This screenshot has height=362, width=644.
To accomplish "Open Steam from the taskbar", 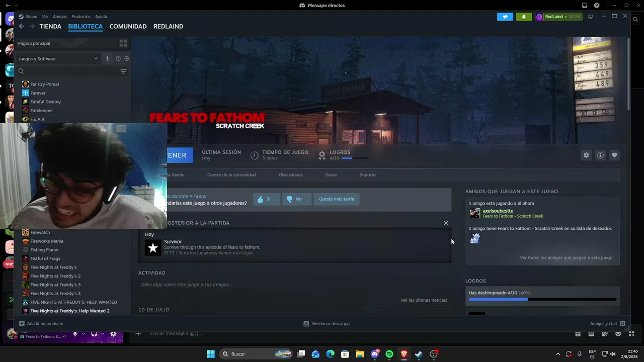I will (x=419, y=354).
